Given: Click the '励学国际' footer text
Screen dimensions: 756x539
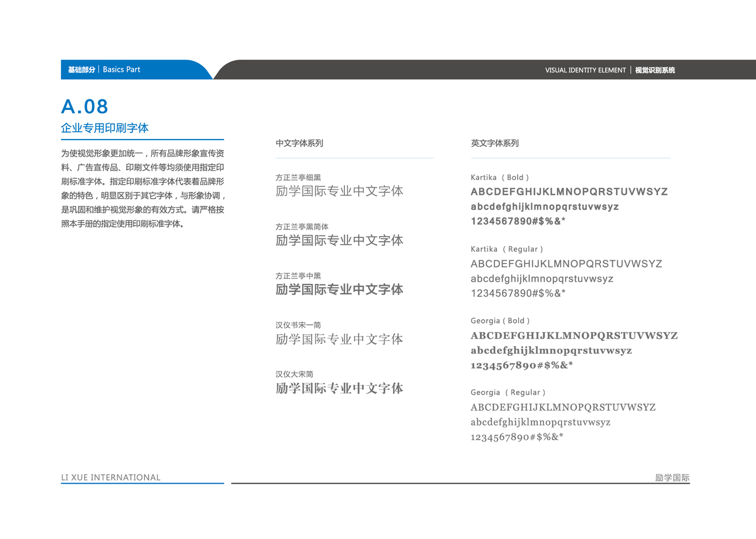Looking at the screenshot, I should [x=672, y=478].
